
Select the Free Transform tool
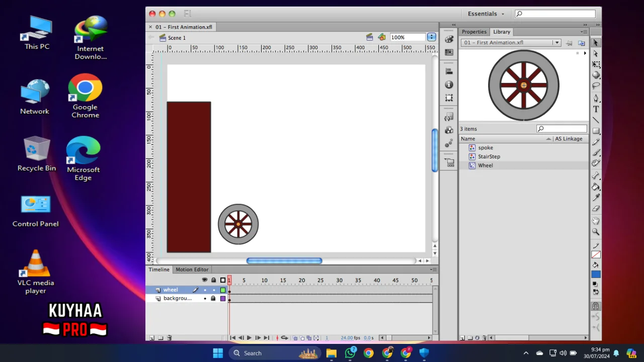point(596,64)
